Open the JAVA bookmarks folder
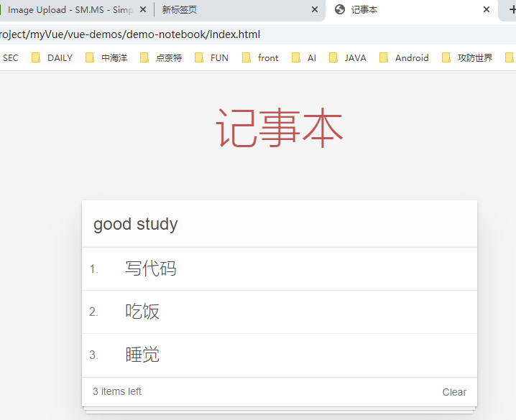This screenshot has width=516, height=420. tap(348, 58)
